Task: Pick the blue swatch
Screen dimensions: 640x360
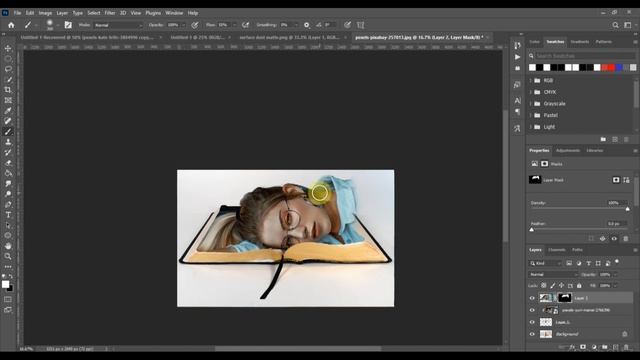Action: coord(619,67)
